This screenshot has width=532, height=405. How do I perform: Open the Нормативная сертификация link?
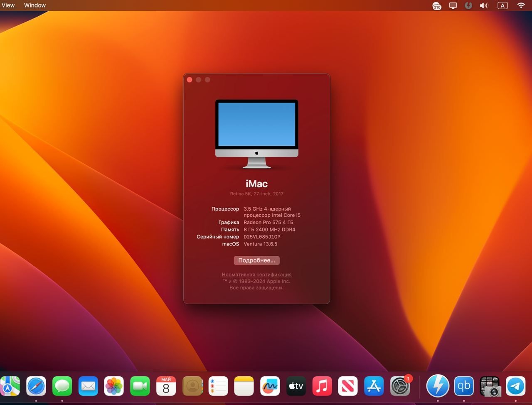pyautogui.click(x=256, y=275)
